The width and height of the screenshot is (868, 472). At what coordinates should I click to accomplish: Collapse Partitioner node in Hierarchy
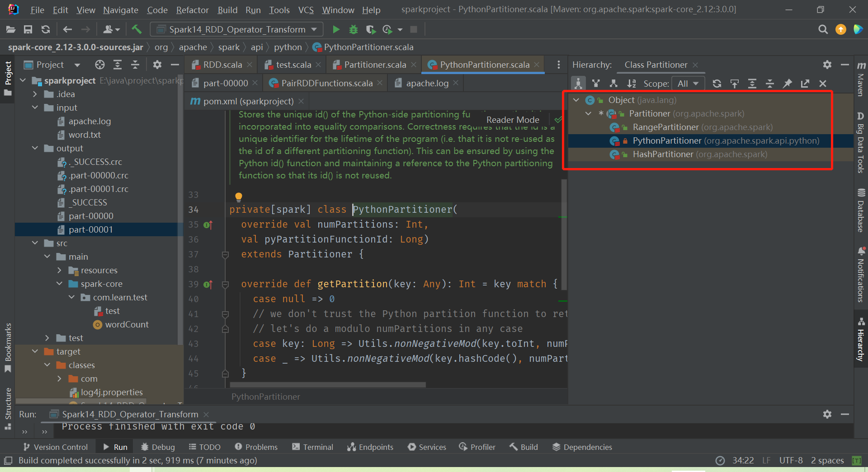(x=588, y=113)
